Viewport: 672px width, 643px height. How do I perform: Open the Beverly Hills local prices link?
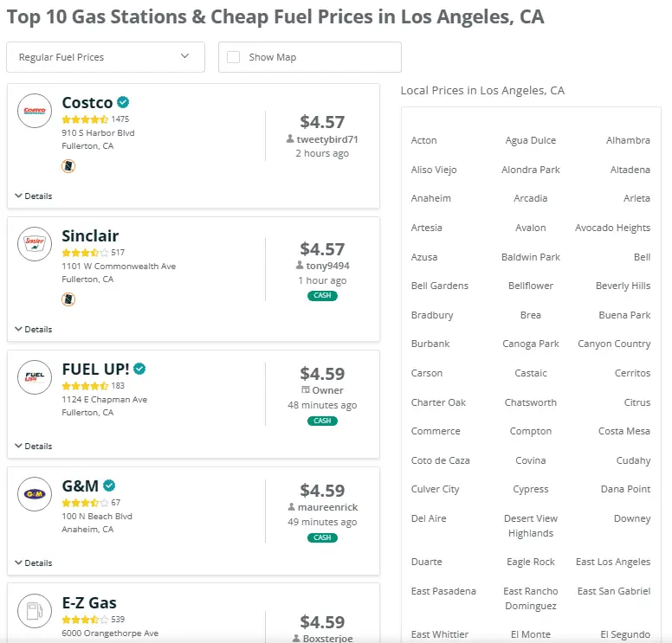[x=623, y=286]
